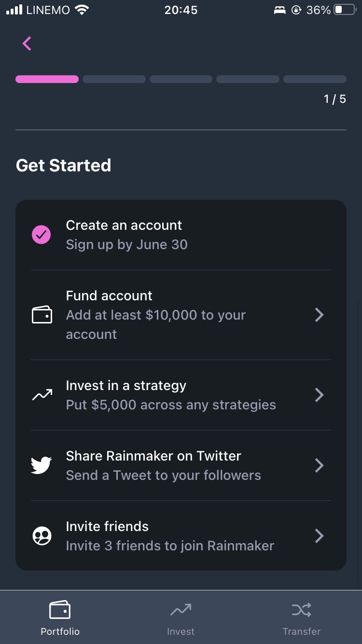
Task: Expand the Invite friends chevron
Action: [x=319, y=536]
